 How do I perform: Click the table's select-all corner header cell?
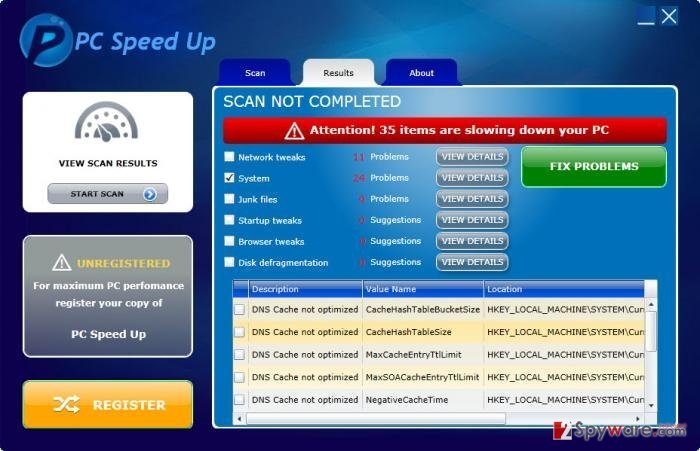(x=240, y=289)
